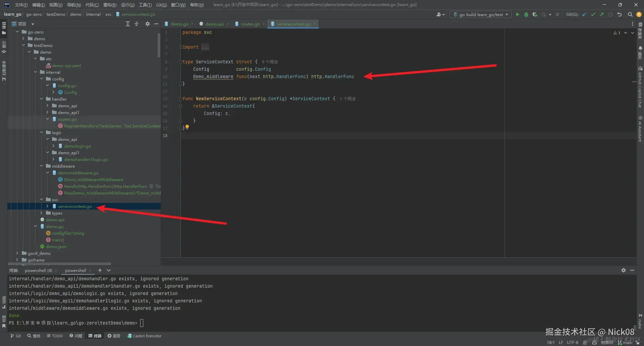Switch to the routes.go editor tab
This screenshot has width=644, height=346.
coord(250,24)
